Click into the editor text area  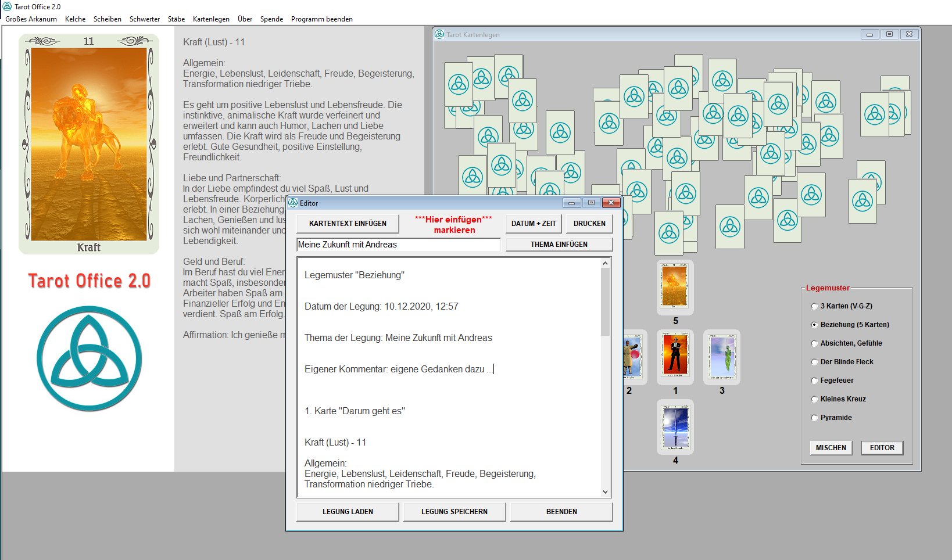click(449, 378)
